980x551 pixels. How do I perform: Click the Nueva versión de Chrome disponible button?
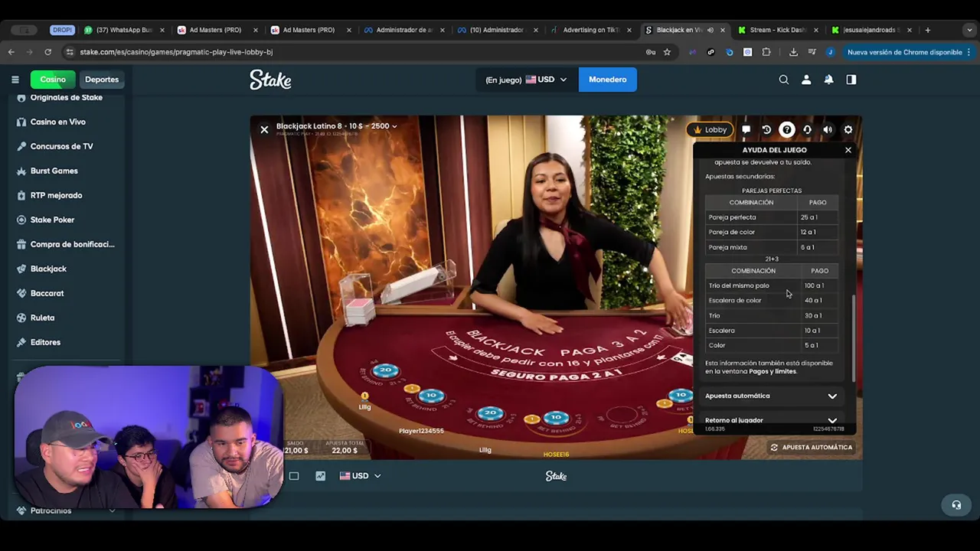click(909, 52)
